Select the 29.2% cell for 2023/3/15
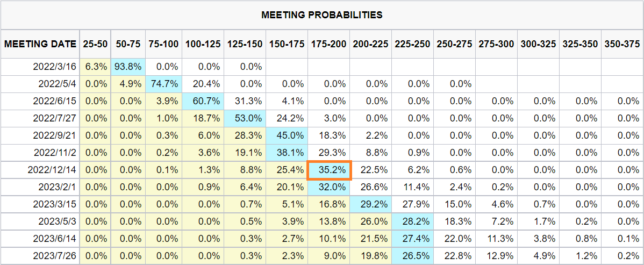This screenshot has height=265, width=644. [370, 205]
